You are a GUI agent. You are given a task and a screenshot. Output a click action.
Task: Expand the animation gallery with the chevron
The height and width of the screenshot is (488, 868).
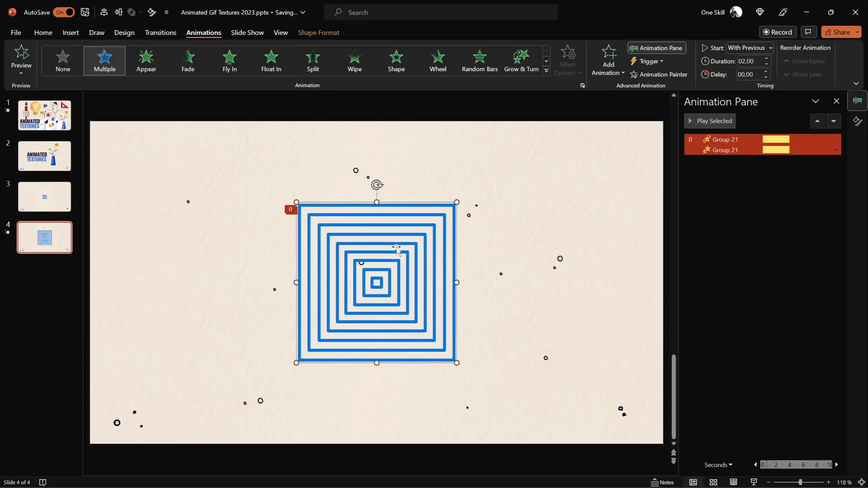point(546,71)
